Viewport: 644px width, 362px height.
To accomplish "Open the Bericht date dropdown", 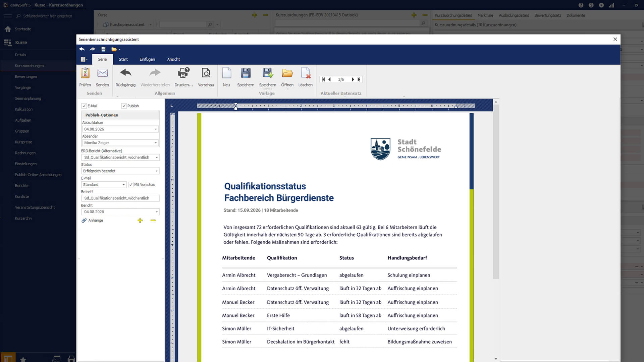I will 156,212.
